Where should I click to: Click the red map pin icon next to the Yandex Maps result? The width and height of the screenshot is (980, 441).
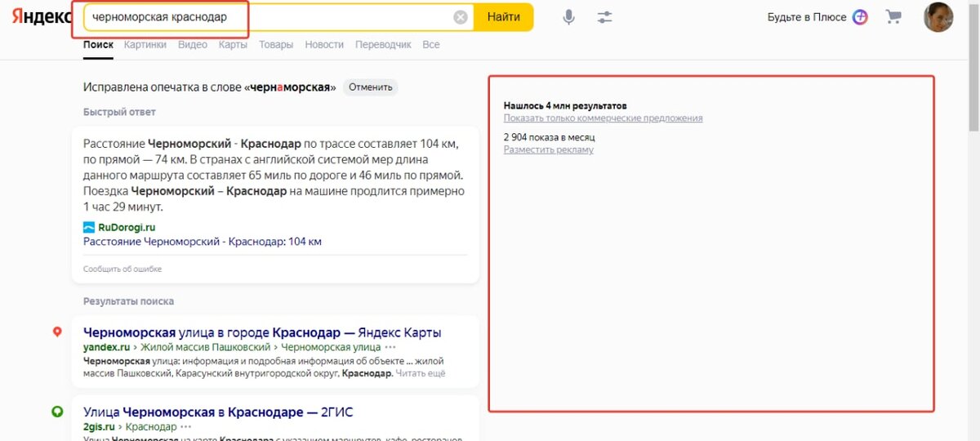click(57, 332)
